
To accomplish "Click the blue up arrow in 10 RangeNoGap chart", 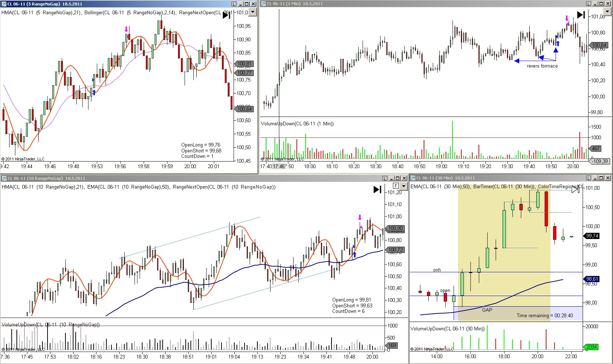I will point(354,254).
